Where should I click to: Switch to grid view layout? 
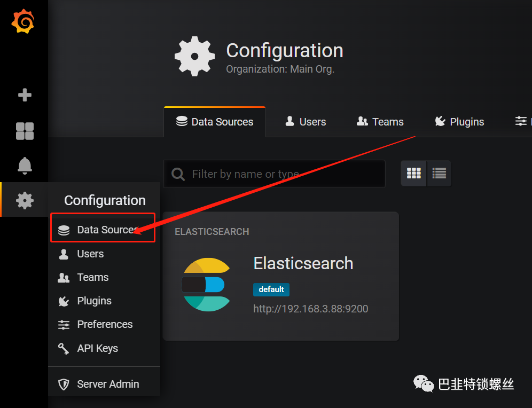pyautogui.click(x=413, y=174)
